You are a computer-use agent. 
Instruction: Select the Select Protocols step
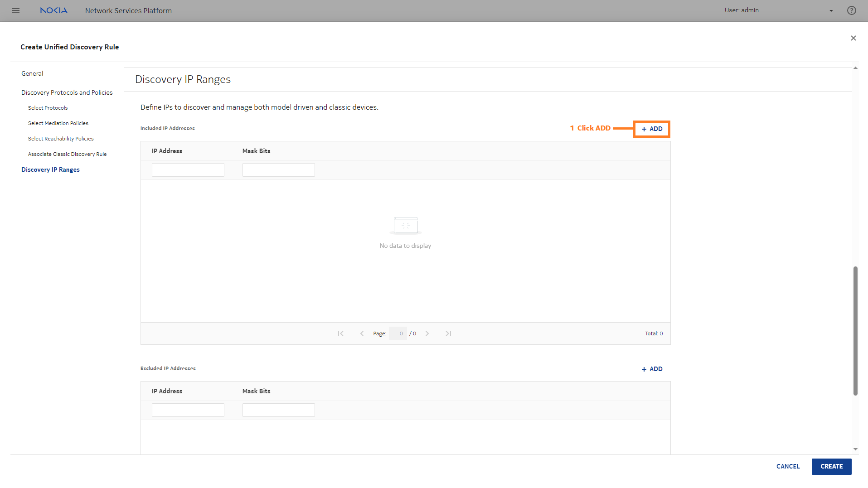[x=48, y=108]
